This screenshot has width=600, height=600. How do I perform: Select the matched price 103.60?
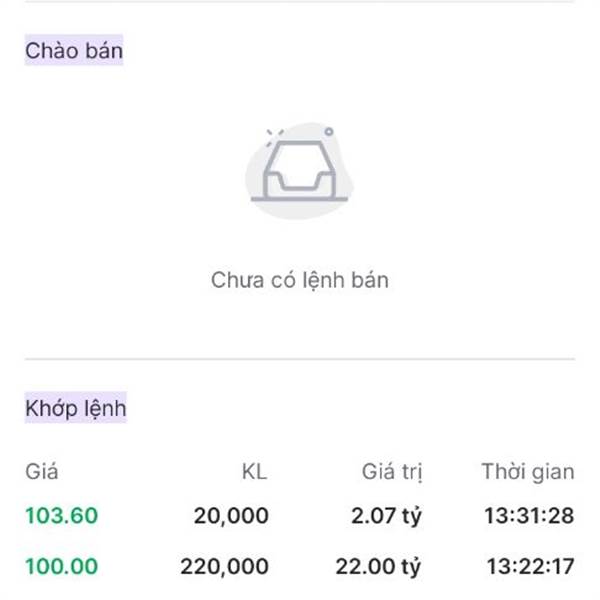[x=62, y=515]
